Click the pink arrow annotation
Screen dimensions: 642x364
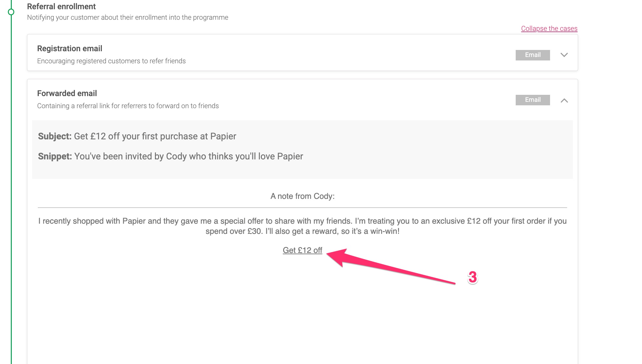pyautogui.click(x=391, y=266)
